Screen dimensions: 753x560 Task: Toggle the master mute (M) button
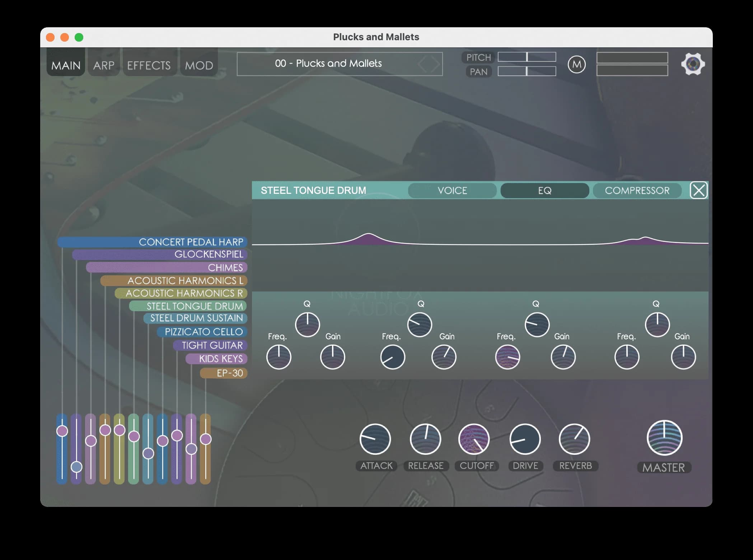(577, 64)
